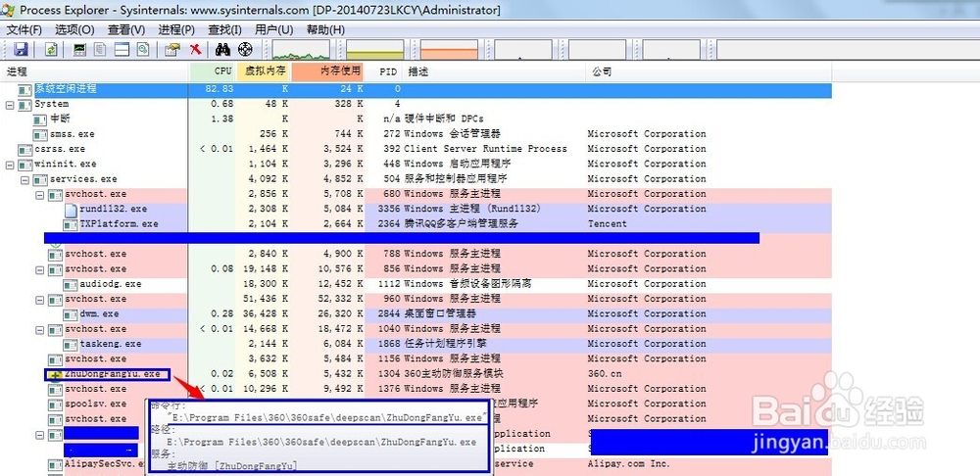Image resolution: width=980 pixels, height=476 pixels.
Task: Open the 查看(V) menu
Action: 125,29
